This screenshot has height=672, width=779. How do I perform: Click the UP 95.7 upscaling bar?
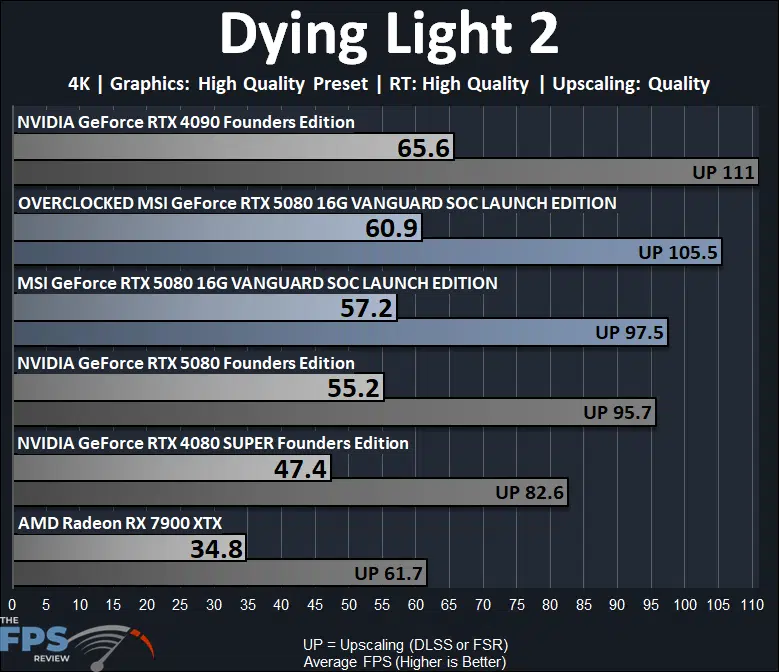(334, 412)
